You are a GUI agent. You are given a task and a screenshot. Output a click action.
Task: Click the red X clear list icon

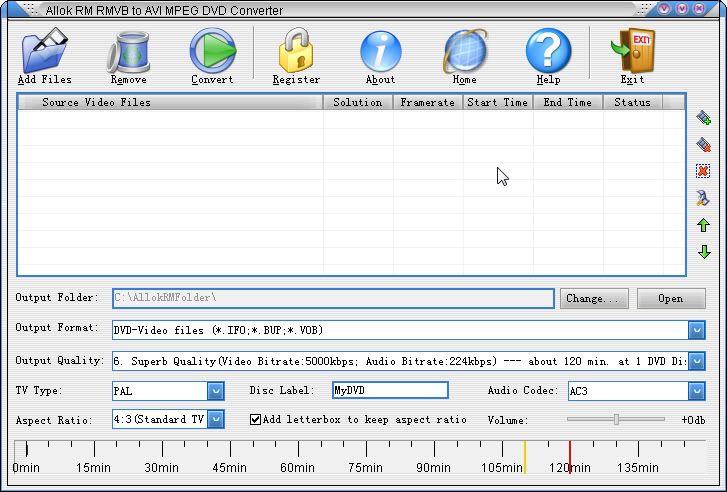coord(704,171)
